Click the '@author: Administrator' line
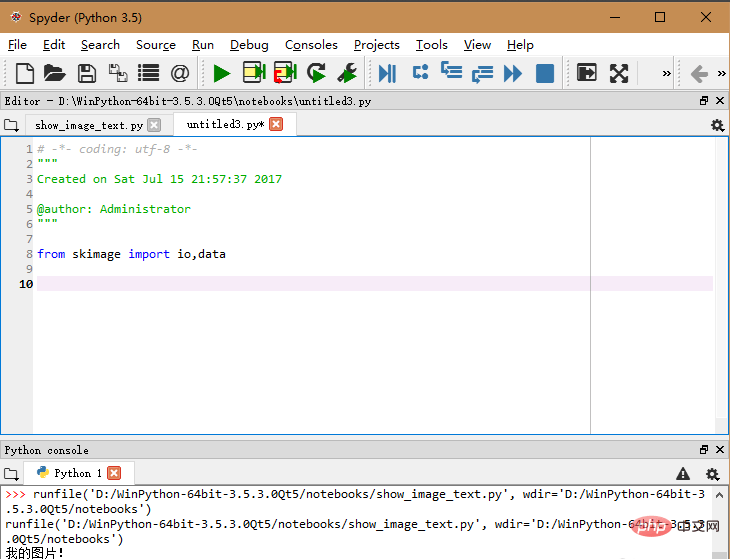This screenshot has height=559, width=730. tap(114, 209)
